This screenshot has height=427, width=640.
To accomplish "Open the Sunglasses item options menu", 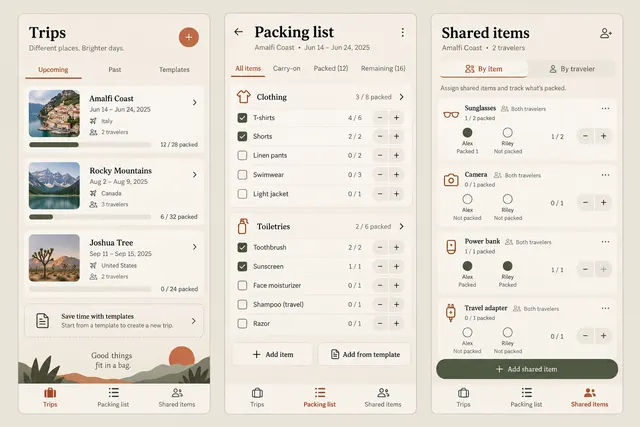I will click(x=605, y=109).
